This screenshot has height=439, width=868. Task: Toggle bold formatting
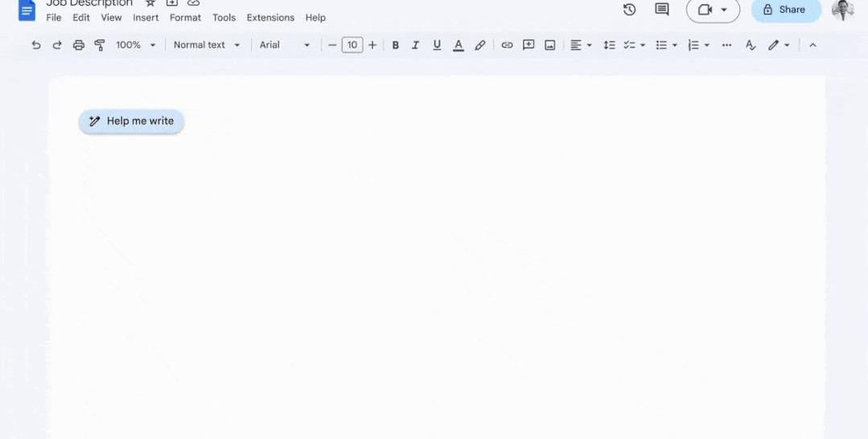click(395, 45)
